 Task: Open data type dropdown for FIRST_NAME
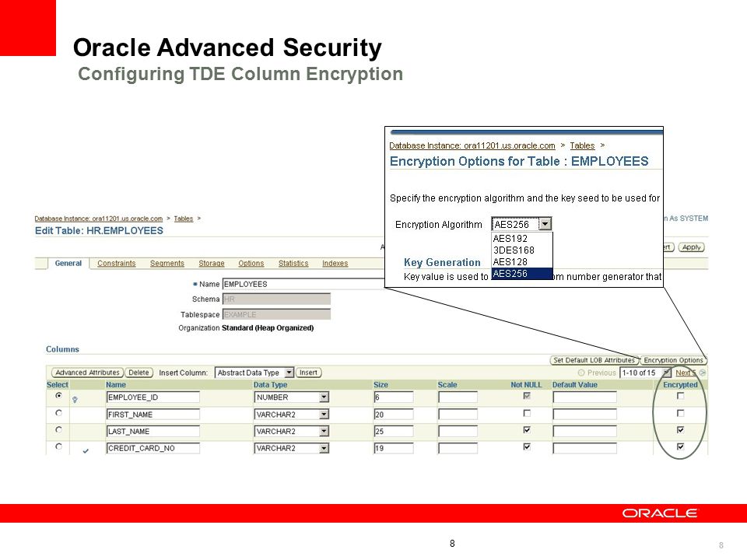[324, 415]
